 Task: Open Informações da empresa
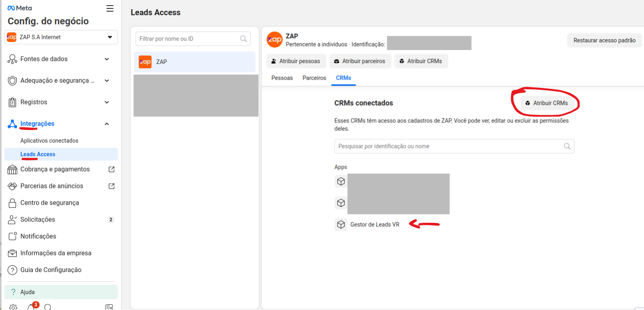point(56,254)
